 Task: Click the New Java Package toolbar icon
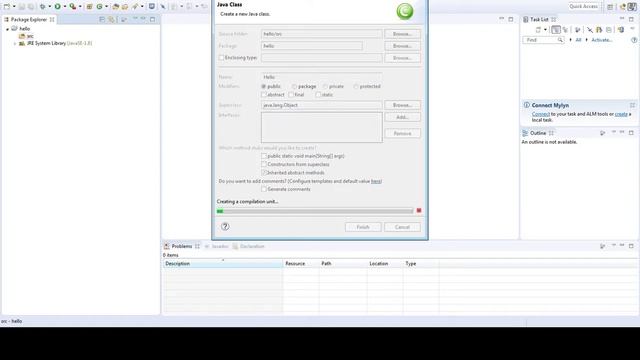pos(89,7)
